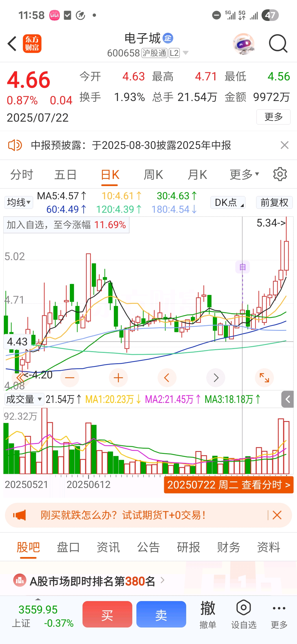Viewport: 297px width, 644px height.
Task: Tap the L2 level tag
Action: coord(174,53)
